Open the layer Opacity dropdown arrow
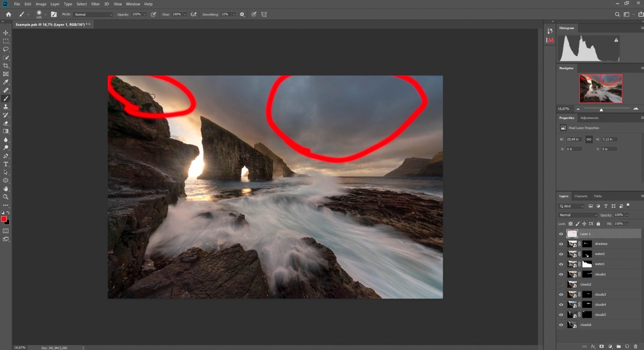 pos(627,215)
